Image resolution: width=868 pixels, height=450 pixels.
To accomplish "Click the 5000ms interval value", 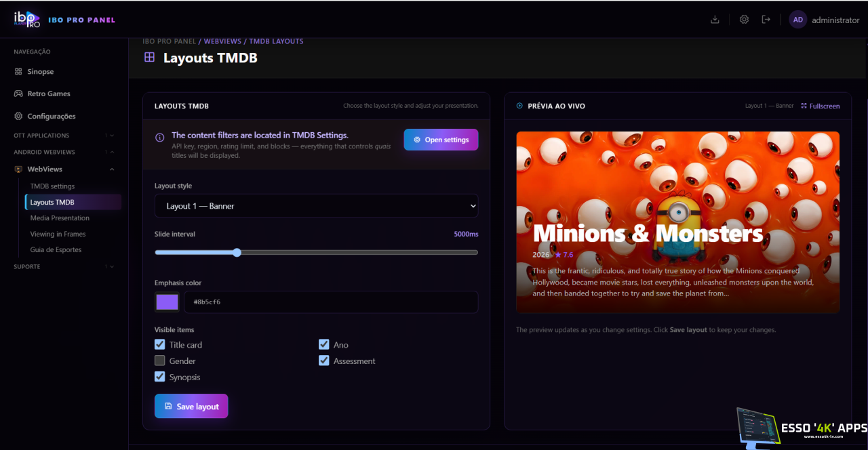I will tap(466, 234).
